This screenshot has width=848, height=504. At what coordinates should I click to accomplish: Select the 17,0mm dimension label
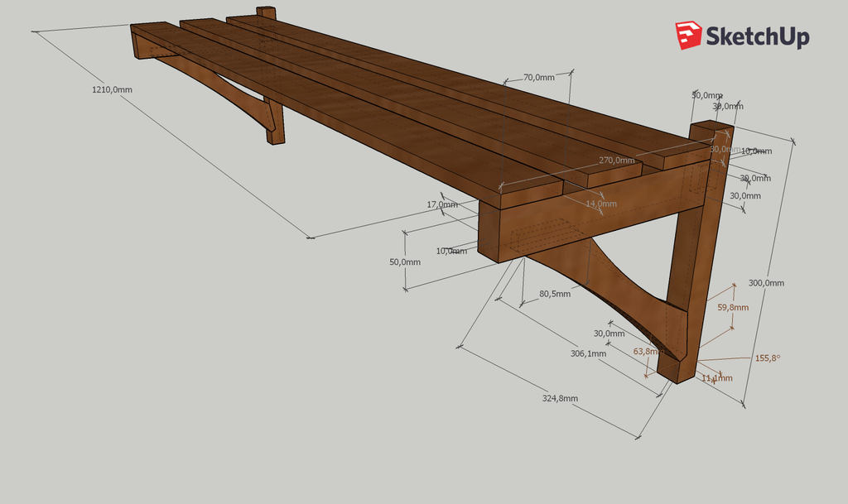(441, 204)
